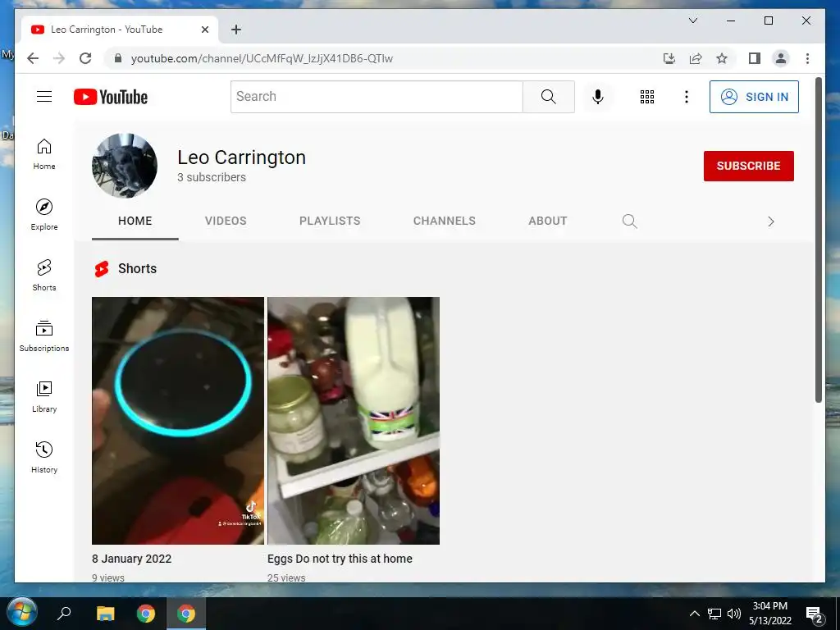This screenshot has height=630, width=840.
Task: Open network status icon in tray
Action: click(714, 614)
